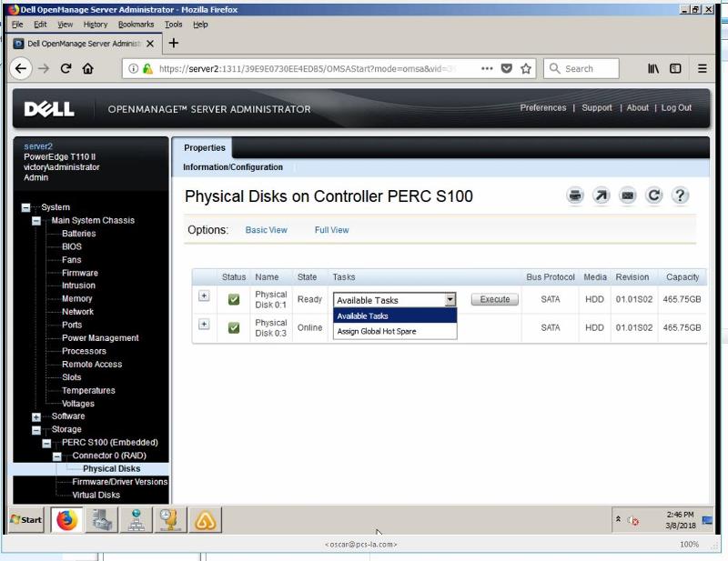Close the Dell OpenManage browser tab
728x561 pixels.
150,44
